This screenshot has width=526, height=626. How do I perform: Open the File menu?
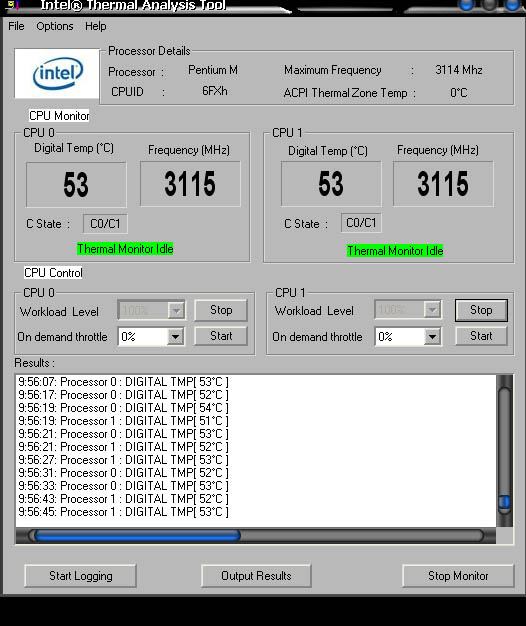point(16,26)
